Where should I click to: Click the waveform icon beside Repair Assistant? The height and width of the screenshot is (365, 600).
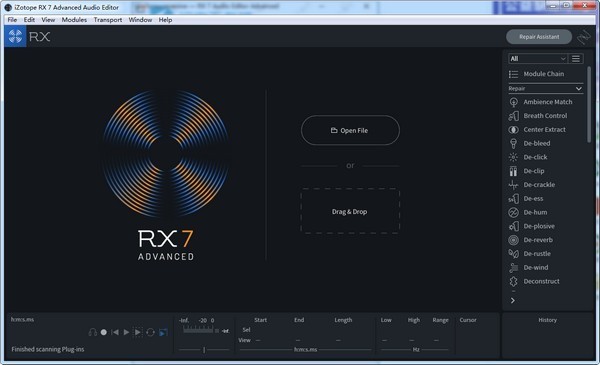click(584, 37)
